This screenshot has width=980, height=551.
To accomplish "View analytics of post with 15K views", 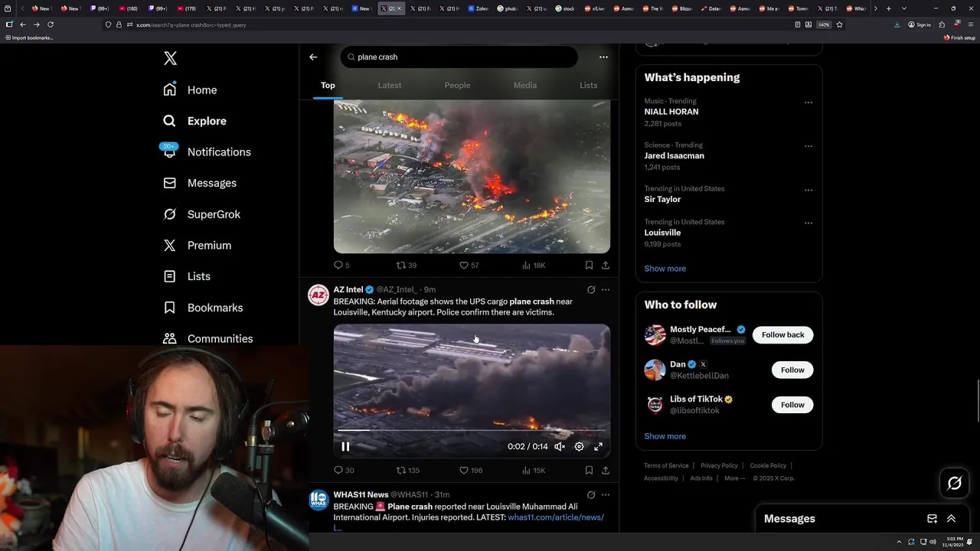I will pos(533,471).
